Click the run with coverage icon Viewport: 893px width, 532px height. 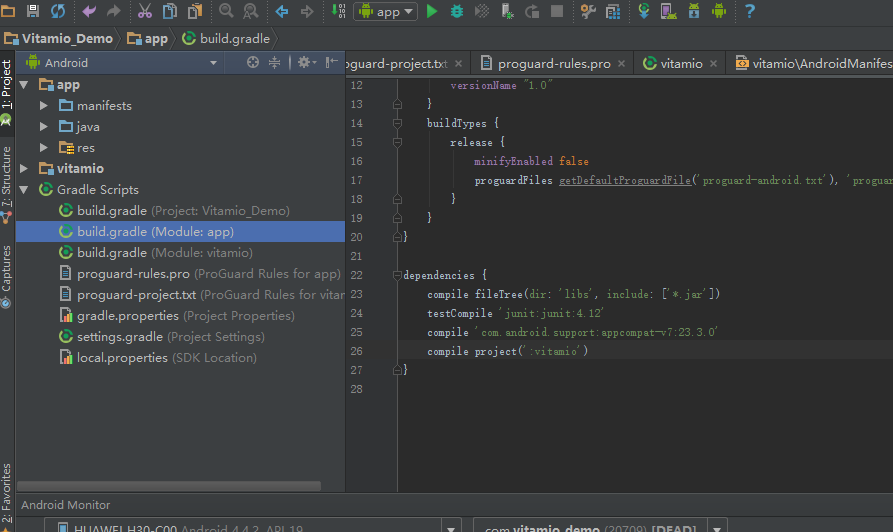(x=482, y=11)
